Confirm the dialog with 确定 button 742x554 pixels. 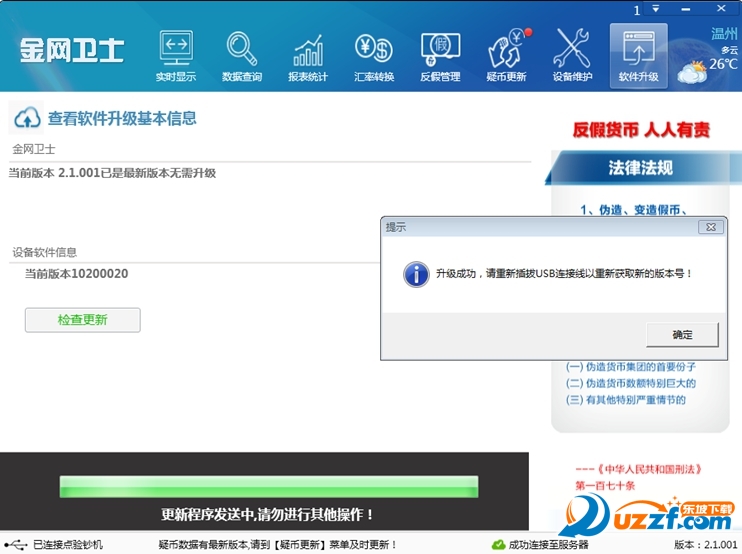click(x=682, y=335)
